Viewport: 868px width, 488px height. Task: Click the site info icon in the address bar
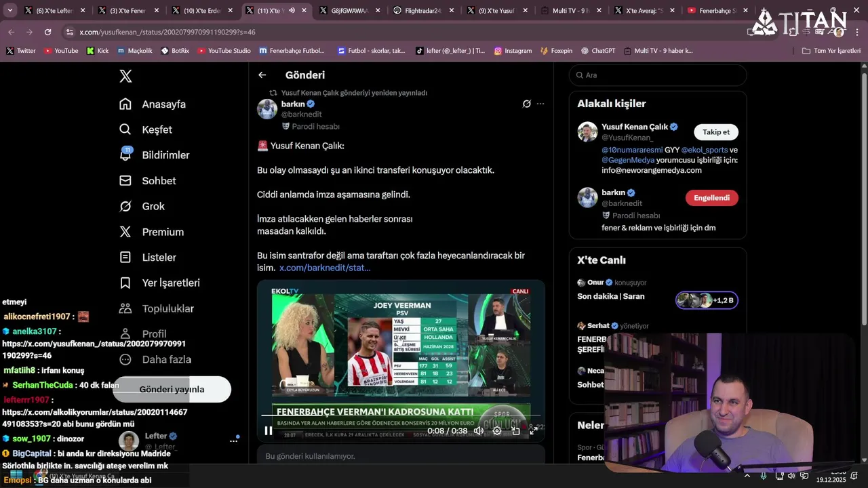coord(70,32)
